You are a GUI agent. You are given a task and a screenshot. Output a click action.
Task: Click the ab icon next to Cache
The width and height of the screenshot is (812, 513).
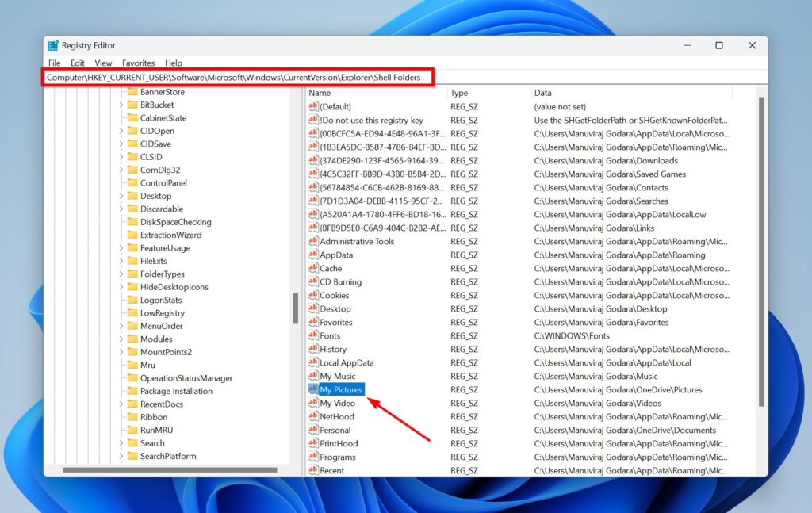tap(315, 268)
